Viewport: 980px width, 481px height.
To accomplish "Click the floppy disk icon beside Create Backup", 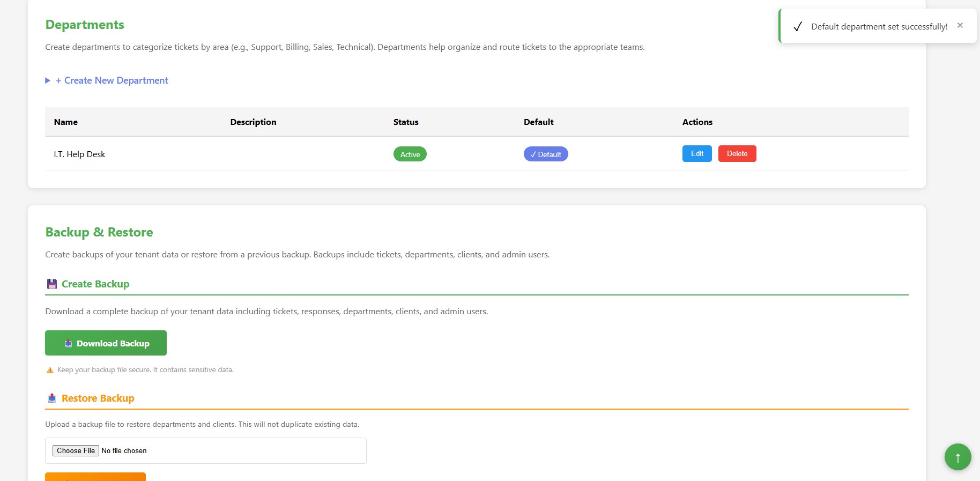I will click(x=52, y=284).
